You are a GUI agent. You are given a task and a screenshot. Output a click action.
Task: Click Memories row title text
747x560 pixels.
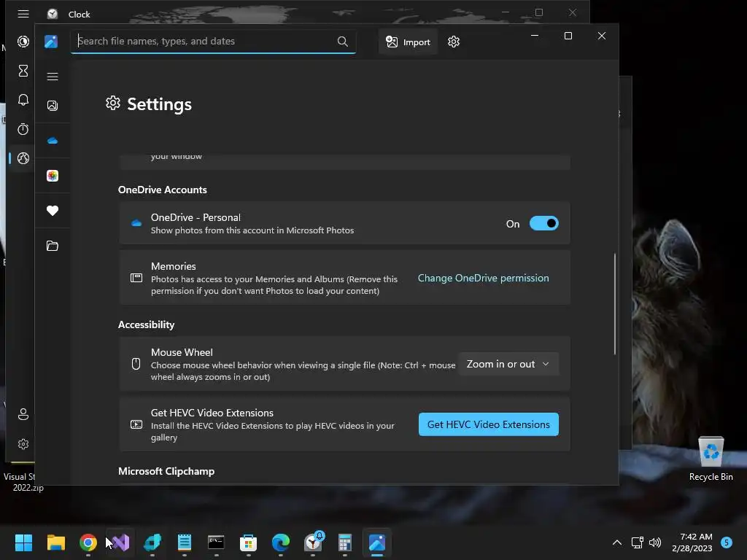174,266
